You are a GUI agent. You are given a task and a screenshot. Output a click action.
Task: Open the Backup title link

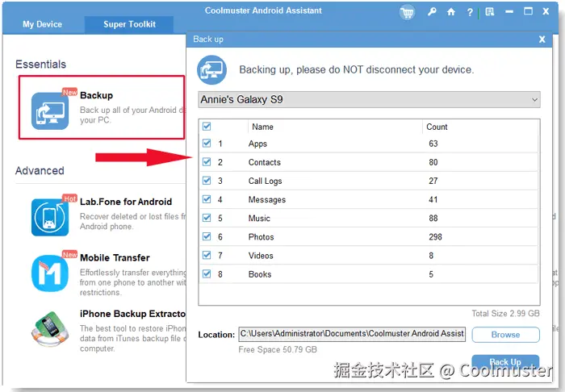tap(96, 96)
